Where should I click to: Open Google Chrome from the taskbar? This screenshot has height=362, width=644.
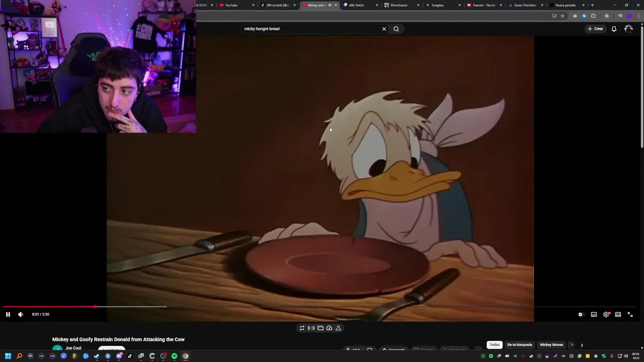pyautogui.click(x=185, y=356)
